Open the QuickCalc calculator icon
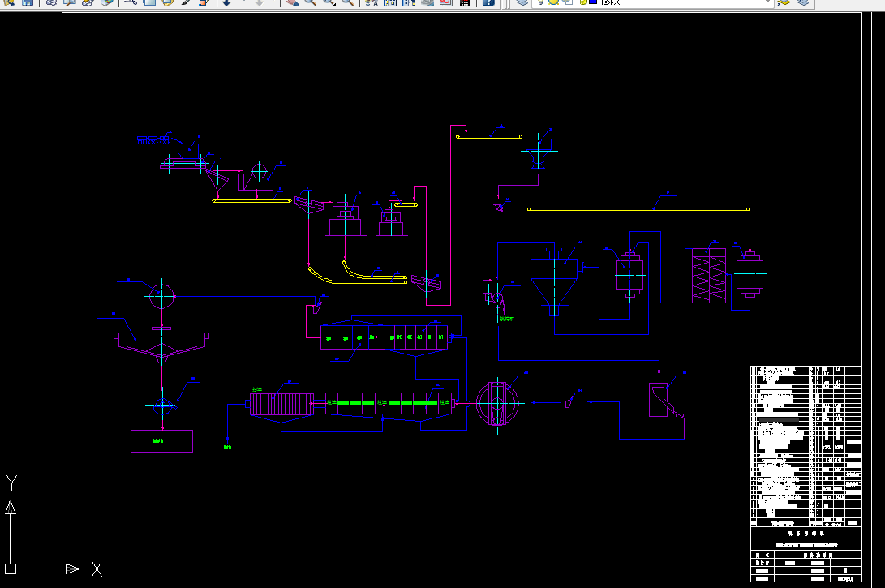This screenshot has height=588, width=885. (465, 2)
